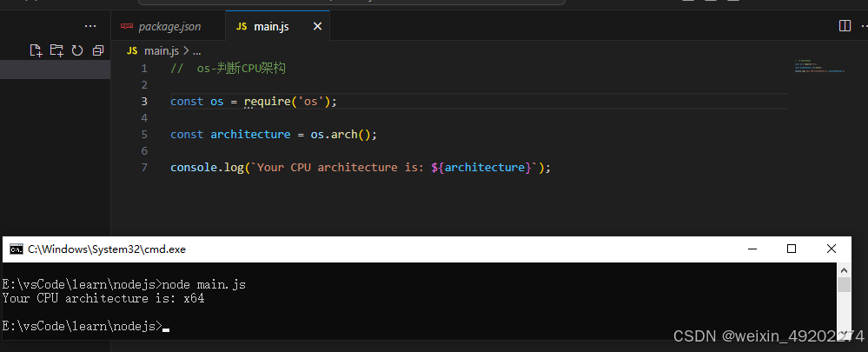Switch to the package.json tab
The image size is (868, 352).
(x=169, y=27)
